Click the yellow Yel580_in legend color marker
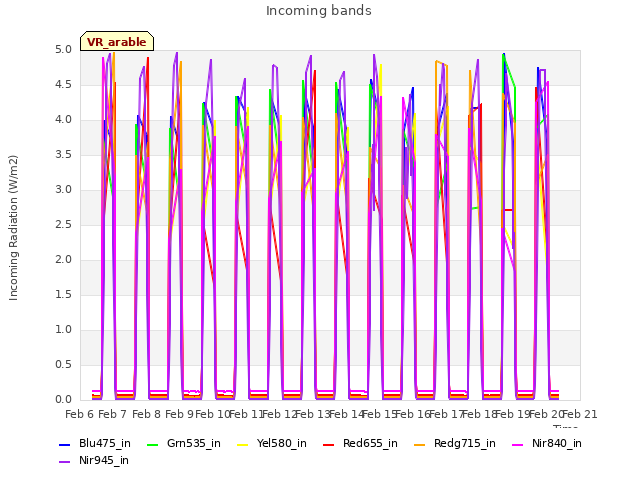The height and width of the screenshot is (480, 640). pyautogui.click(x=242, y=444)
